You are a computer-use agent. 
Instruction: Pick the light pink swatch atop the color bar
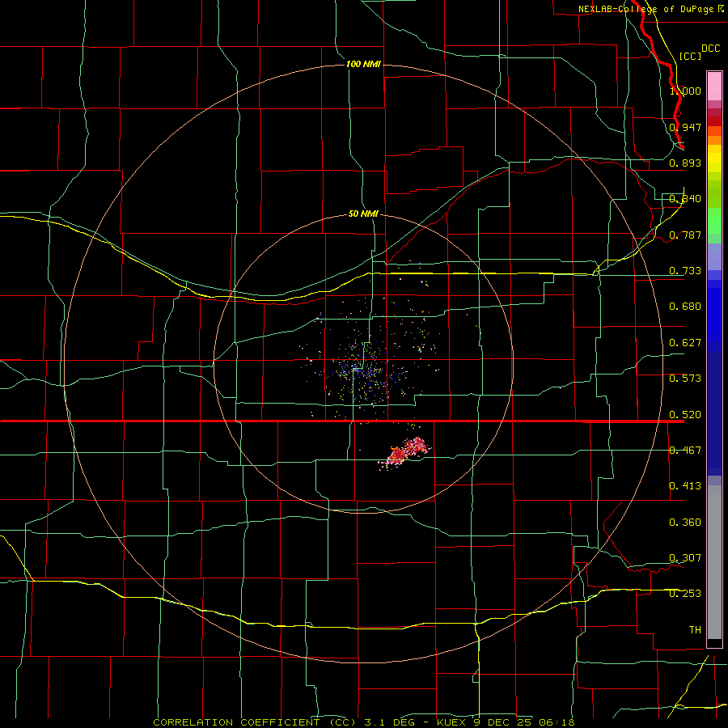714,87
